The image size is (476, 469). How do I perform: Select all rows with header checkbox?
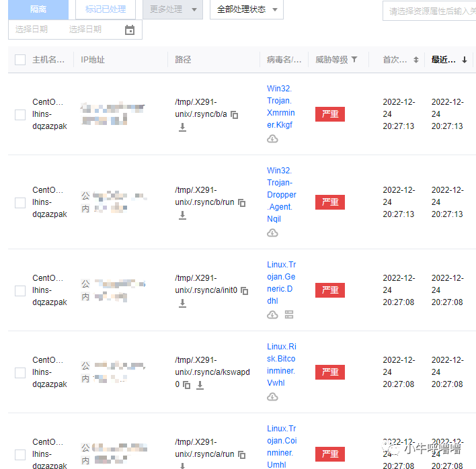[x=20, y=60]
